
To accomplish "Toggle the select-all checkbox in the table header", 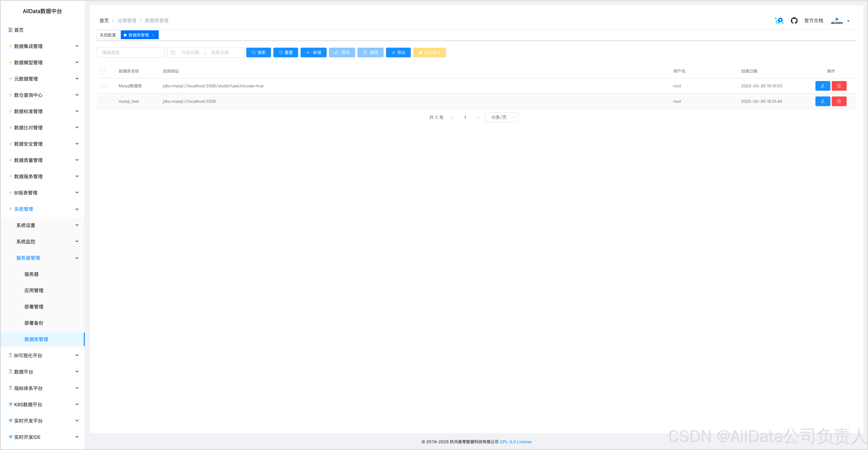I will pyautogui.click(x=102, y=71).
